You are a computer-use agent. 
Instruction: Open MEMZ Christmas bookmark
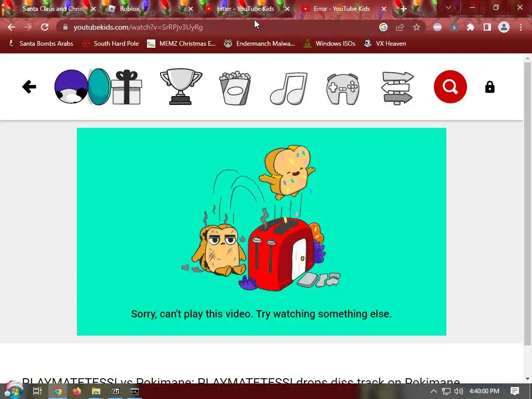tap(181, 44)
